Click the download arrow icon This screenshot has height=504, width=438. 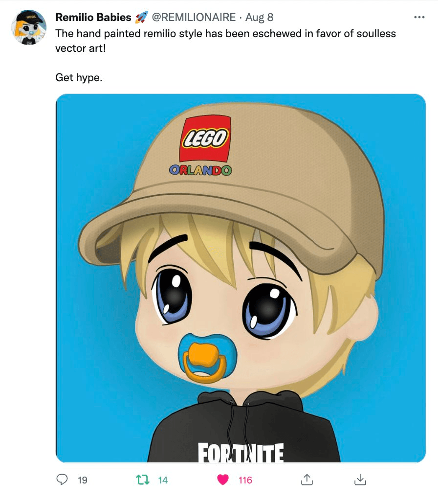pos(360,479)
